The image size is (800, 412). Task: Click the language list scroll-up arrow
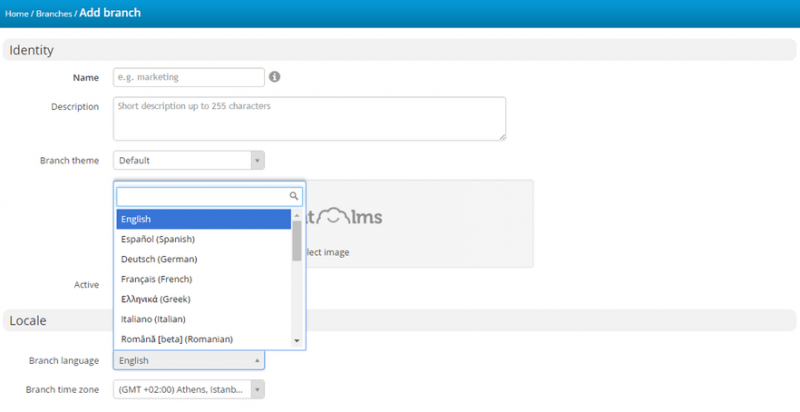point(297,216)
